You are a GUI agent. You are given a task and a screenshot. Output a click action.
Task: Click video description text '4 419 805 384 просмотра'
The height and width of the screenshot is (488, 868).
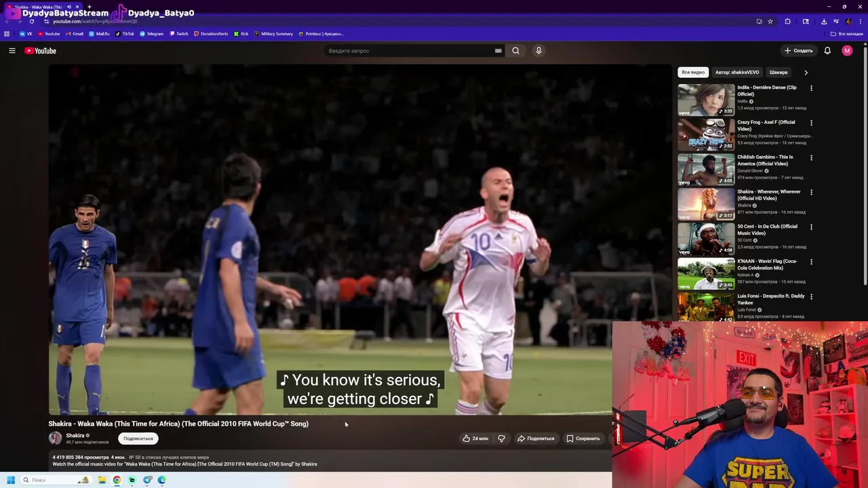tap(81, 457)
